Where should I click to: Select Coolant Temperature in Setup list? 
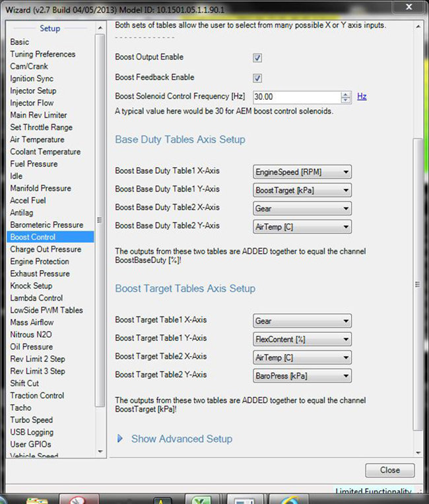coord(46,152)
